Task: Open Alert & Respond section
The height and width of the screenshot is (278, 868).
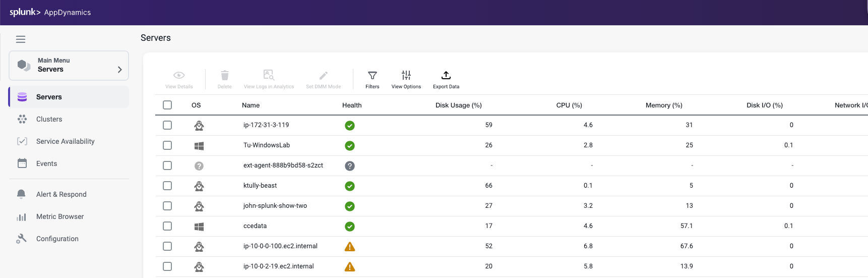Action: [61, 194]
